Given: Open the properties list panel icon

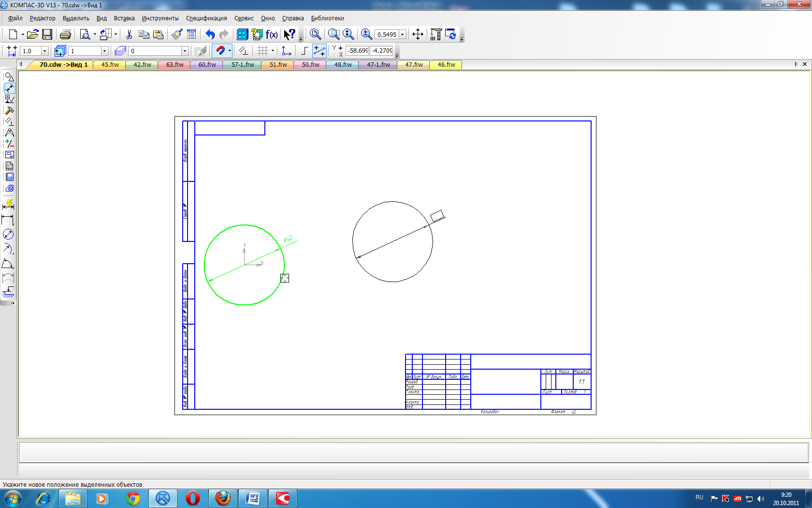Looking at the screenshot, I should tap(191, 34).
